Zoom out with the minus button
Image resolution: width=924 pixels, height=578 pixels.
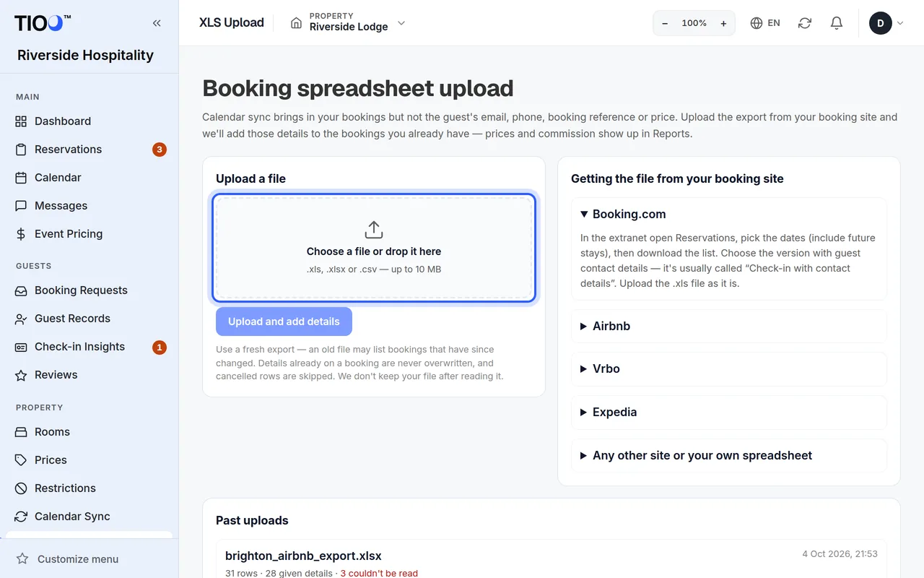click(x=665, y=23)
